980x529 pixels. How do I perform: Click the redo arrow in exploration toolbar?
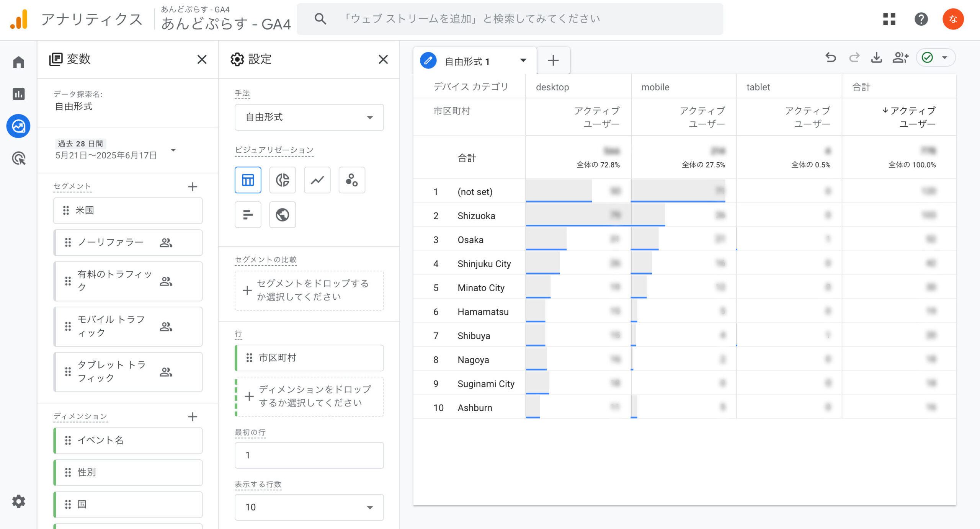pyautogui.click(x=854, y=58)
